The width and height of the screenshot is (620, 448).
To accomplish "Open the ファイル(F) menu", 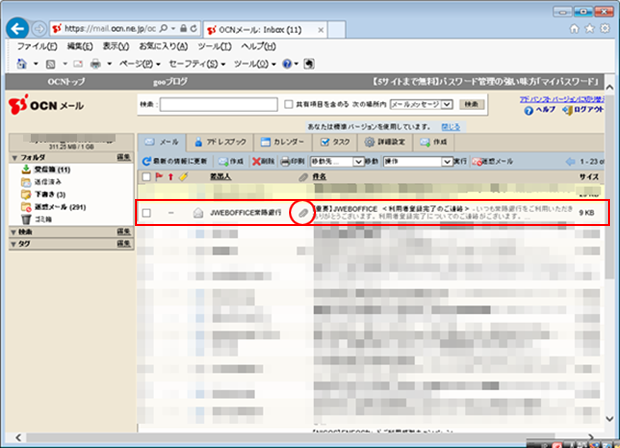I will (37, 46).
